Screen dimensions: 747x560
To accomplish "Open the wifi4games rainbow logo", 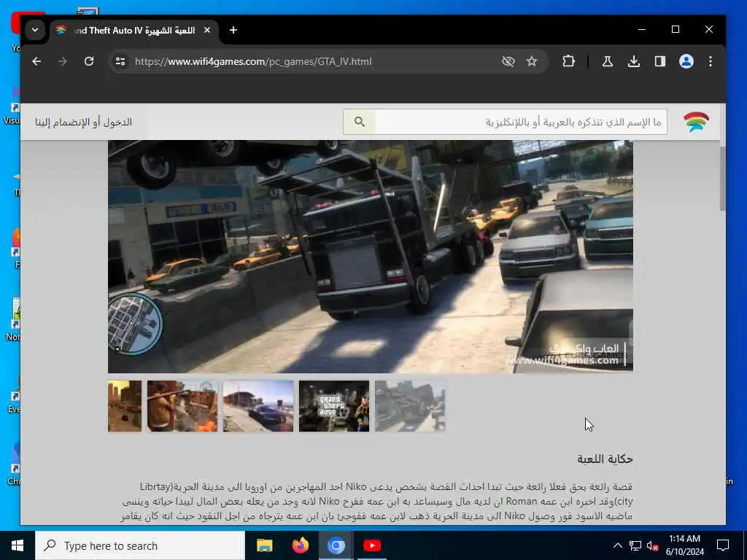I will tap(696, 122).
